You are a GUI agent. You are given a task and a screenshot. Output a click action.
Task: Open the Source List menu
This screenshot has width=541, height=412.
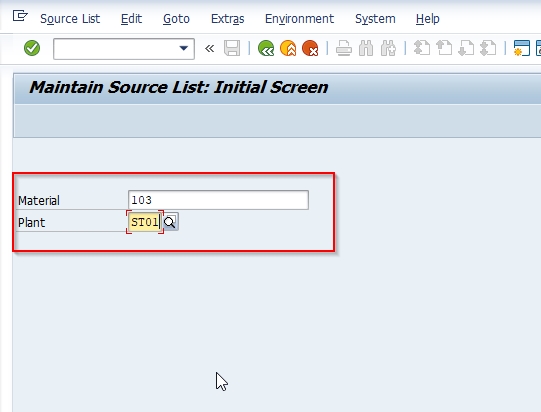[x=70, y=19]
